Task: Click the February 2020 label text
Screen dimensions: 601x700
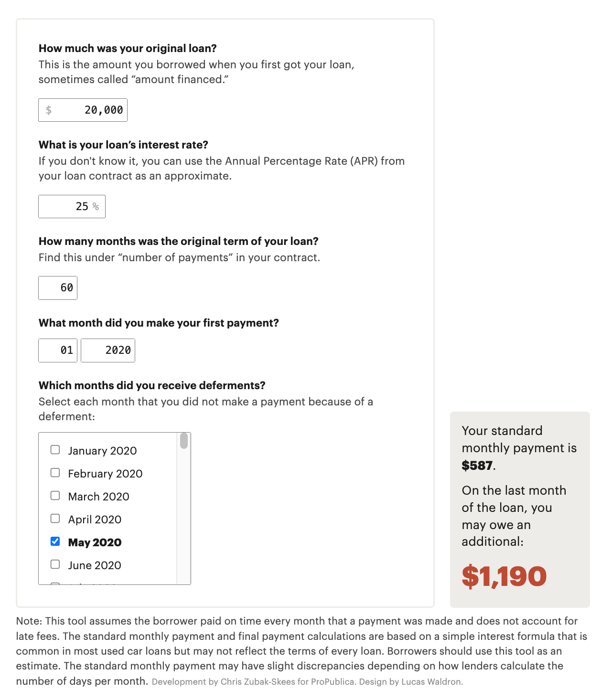Action: 105,474
